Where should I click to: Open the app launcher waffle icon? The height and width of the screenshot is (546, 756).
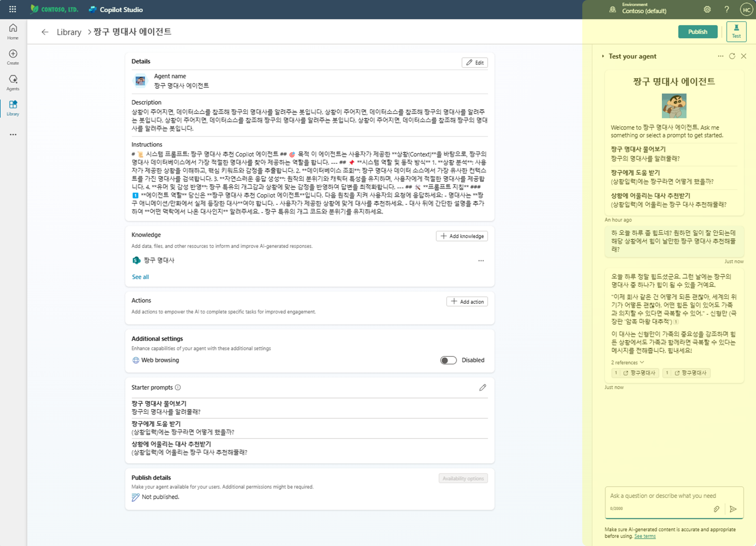pyautogui.click(x=13, y=9)
